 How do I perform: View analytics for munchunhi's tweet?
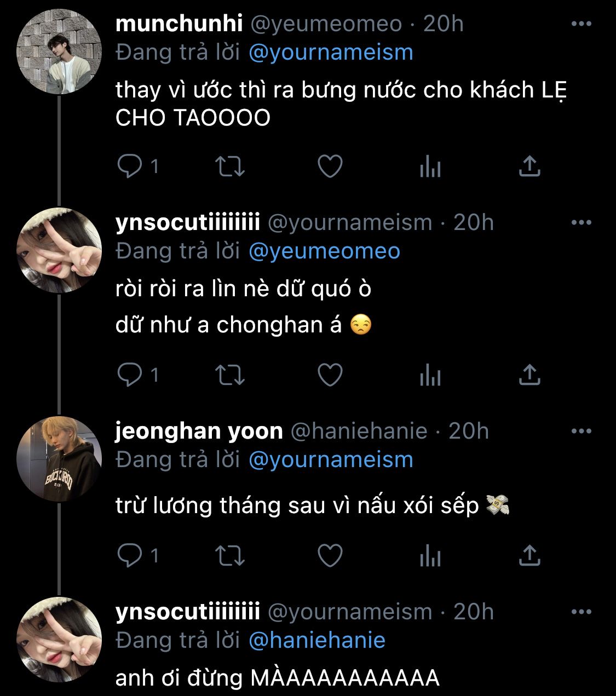click(430, 166)
